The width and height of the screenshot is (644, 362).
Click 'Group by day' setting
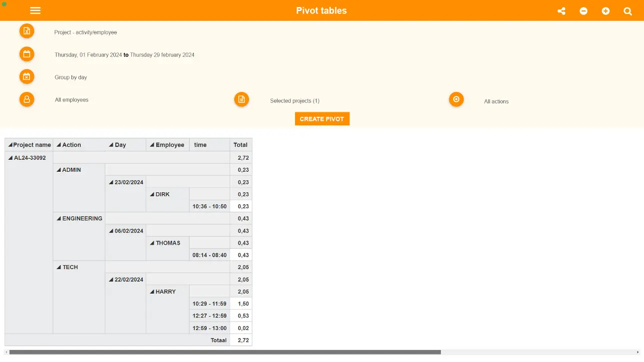coord(71,77)
